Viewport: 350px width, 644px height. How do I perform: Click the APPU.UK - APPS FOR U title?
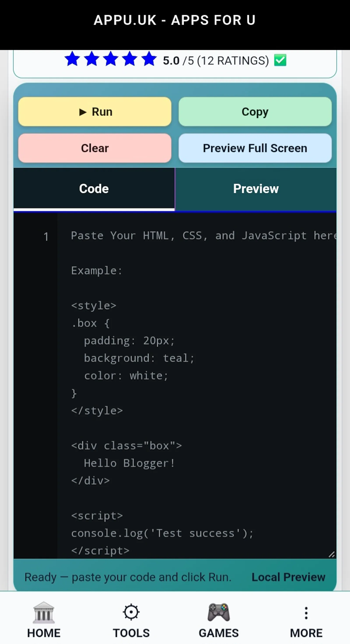[175, 20]
